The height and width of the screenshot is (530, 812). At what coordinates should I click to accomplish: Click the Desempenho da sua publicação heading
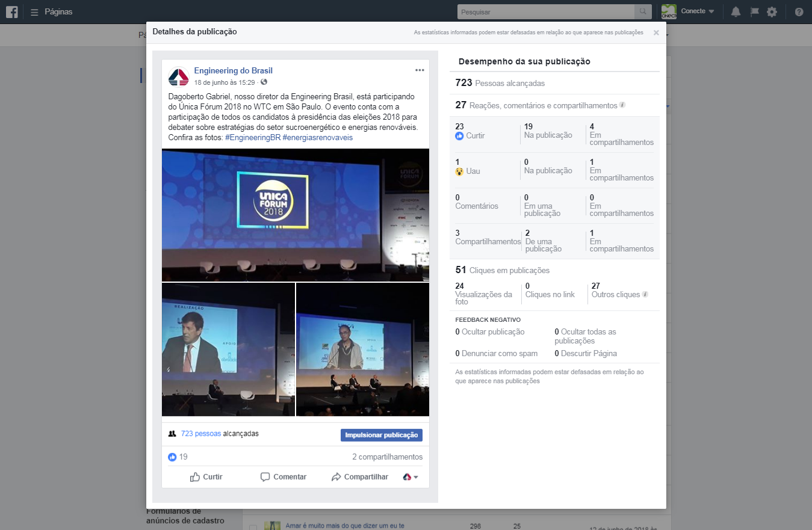524,61
